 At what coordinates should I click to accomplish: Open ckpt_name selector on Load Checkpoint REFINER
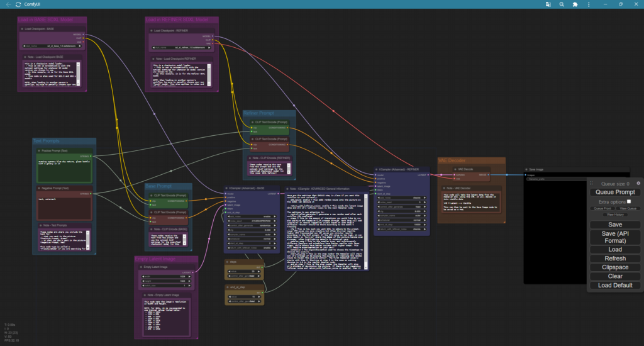[181, 48]
